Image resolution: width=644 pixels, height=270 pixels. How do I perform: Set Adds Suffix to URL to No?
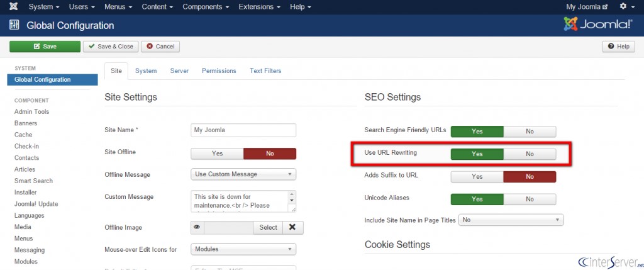(x=530, y=177)
